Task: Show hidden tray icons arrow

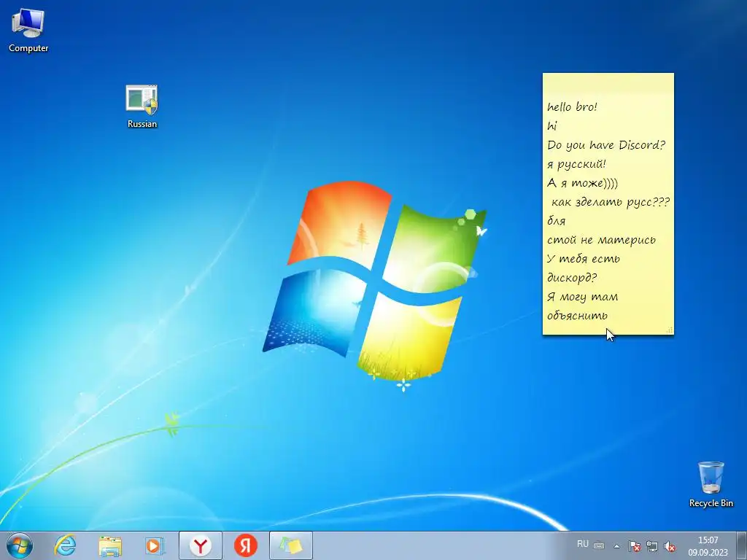Action: coord(616,545)
